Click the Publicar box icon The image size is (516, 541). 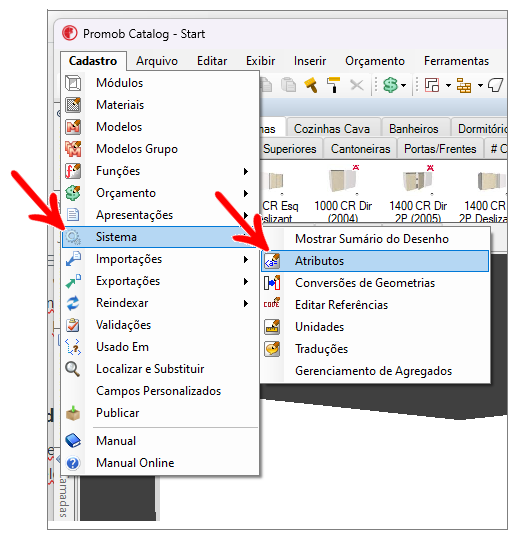point(73,413)
